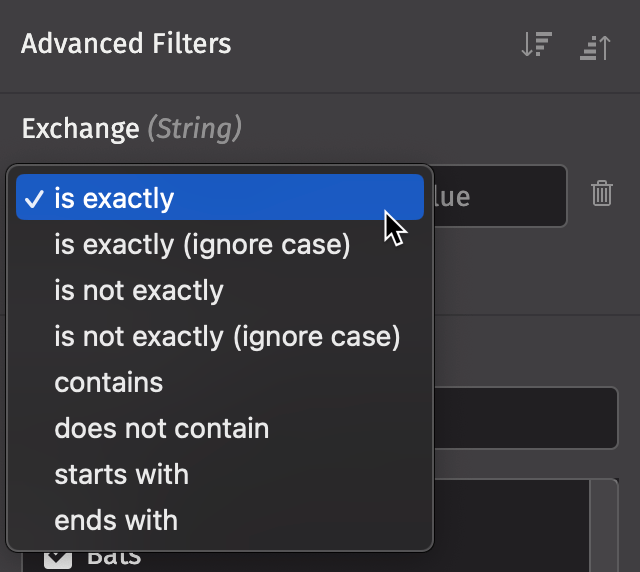The width and height of the screenshot is (640, 572).
Task: Pick the "starts with" operator
Action: click(x=121, y=474)
